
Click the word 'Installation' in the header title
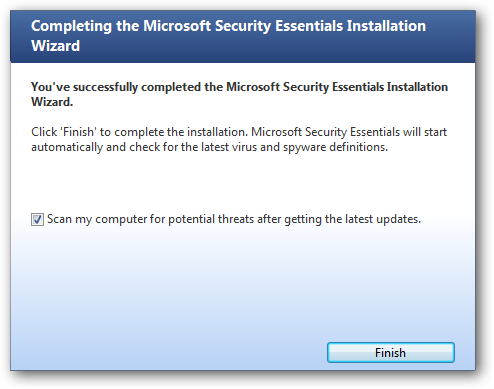tap(386, 26)
